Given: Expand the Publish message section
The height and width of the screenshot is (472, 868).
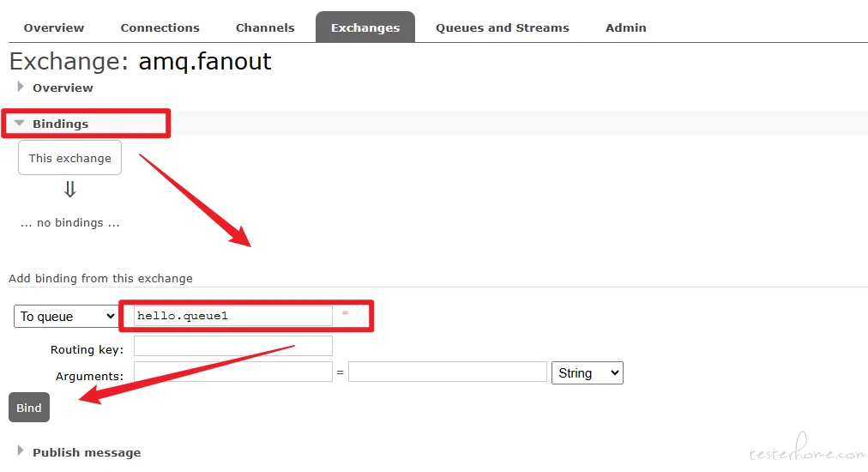Looking at the screenshot, I should point(79,452).
